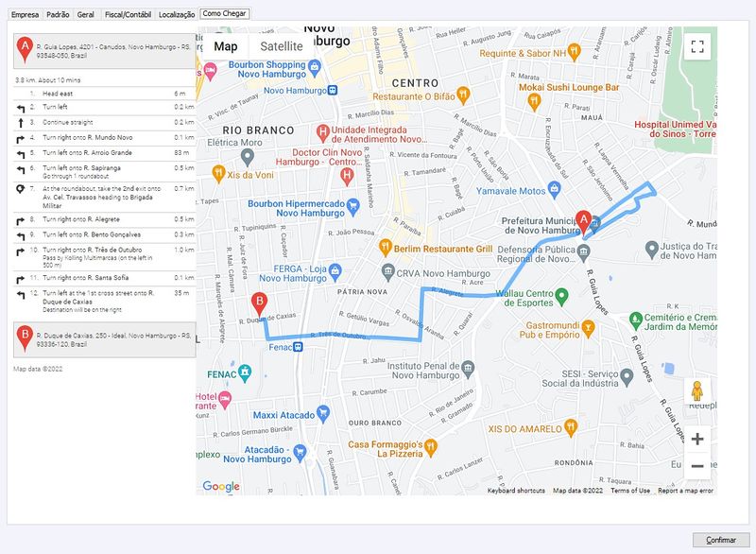Click Doctor Clin hospital pin
Image resolution: width=756 pixels, height=554 pixels.
coord(347,177)
